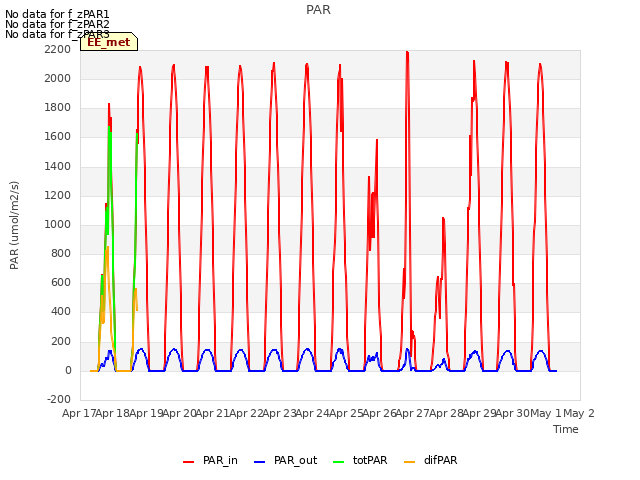Screen dimensions: 640x480
Task: Click the Apr 25 x-axis tick label
Action: (x=346, y=413)
